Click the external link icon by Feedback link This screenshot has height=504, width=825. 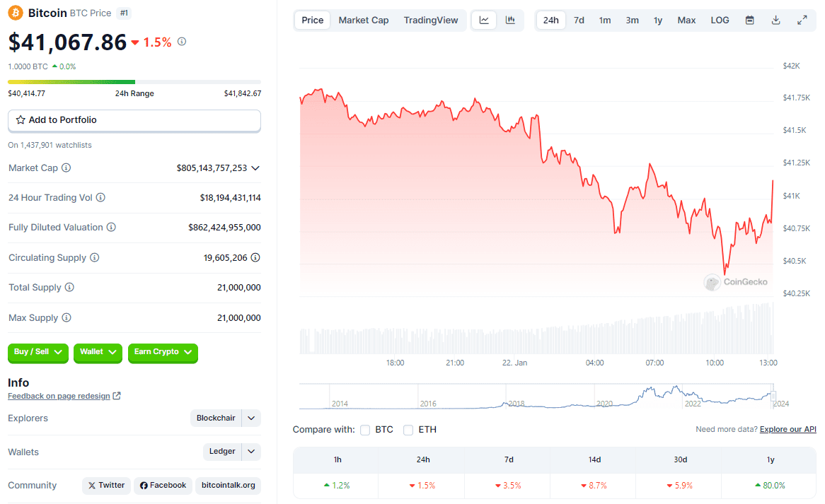[x=117, y=396]
